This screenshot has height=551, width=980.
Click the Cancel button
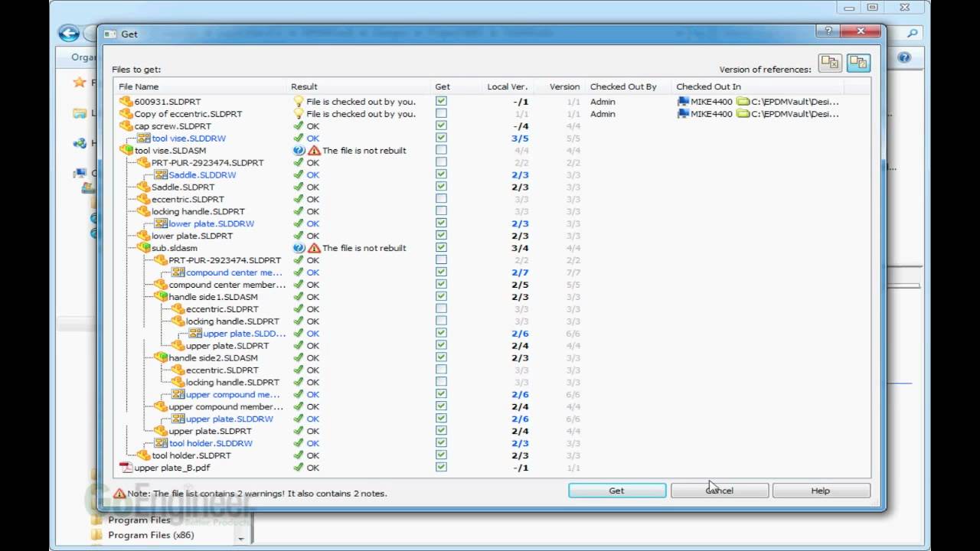click(x=720, y=491)
